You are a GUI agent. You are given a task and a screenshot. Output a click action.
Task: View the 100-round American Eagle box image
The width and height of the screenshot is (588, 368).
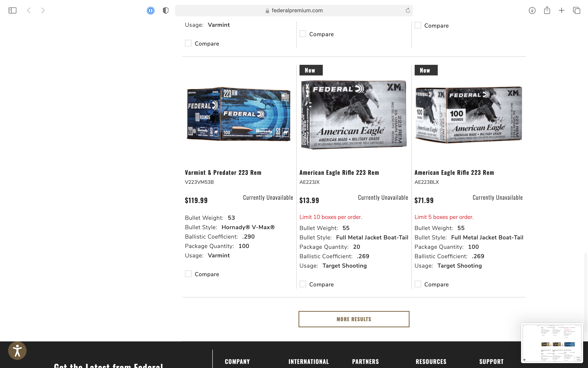point(469,115)
